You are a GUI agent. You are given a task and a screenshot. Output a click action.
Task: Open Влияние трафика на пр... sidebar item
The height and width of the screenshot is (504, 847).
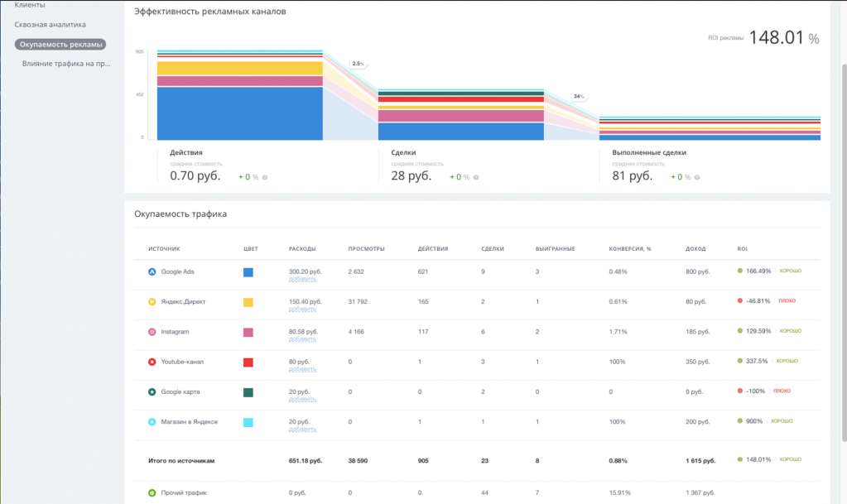click(x=66, y=64)
